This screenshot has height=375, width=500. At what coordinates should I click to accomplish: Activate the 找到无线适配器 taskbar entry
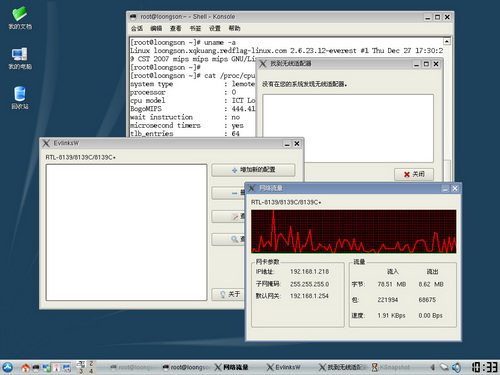pyautogui.click(x=343, y=367)
